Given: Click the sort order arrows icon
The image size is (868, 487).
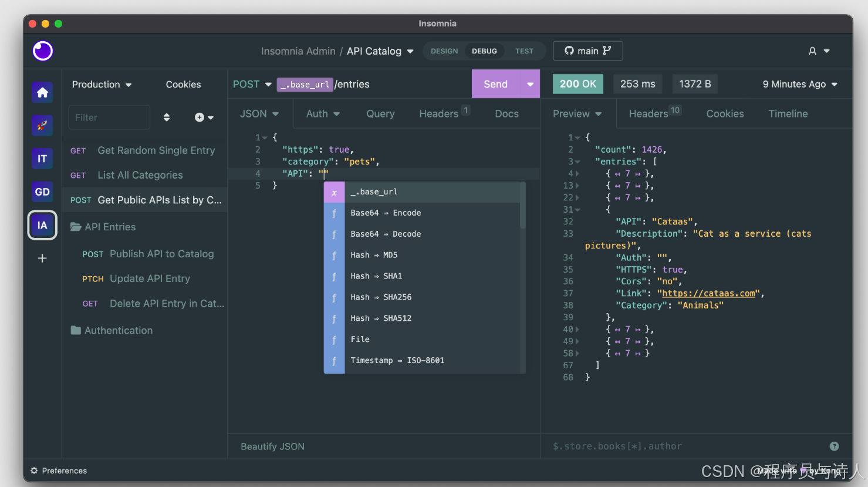Looking at the screenshot, I should pyautogui.click(x=167, y=117).
